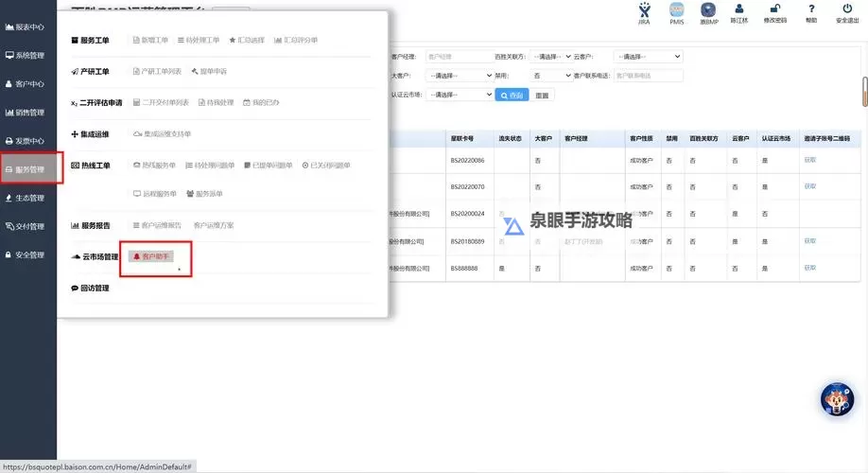The width and height of the screenshot is (868, 473).
Task: Click the blue 查询 search button
Action: [x=512, y=95]
